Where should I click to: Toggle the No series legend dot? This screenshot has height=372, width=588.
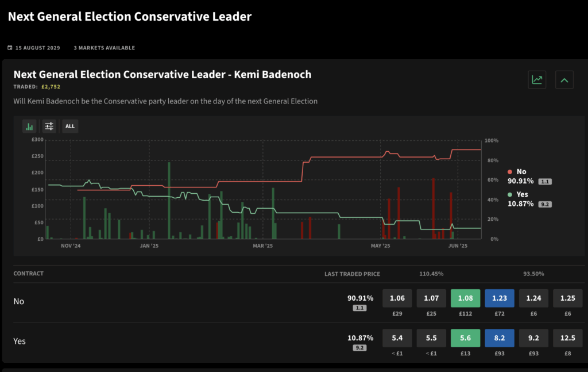pyautogui.click(x=510, y=171)
